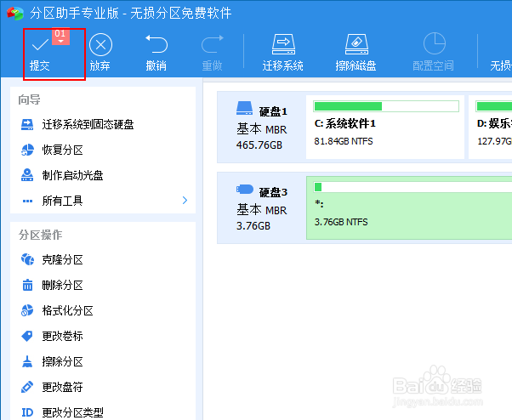The height and width of the screenshot is (420, 512).
Task: Click the 硬盘1 disk name
Action: click(273, 112)
